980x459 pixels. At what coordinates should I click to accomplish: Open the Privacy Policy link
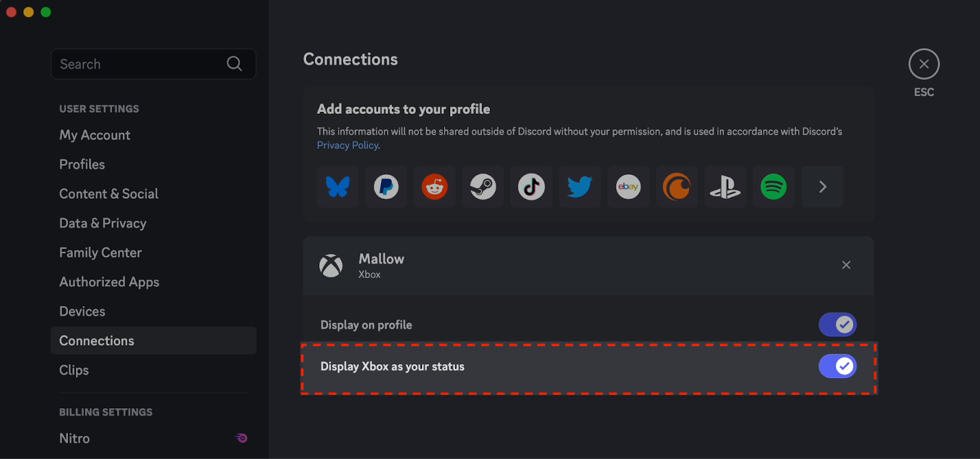coord(348,145)
